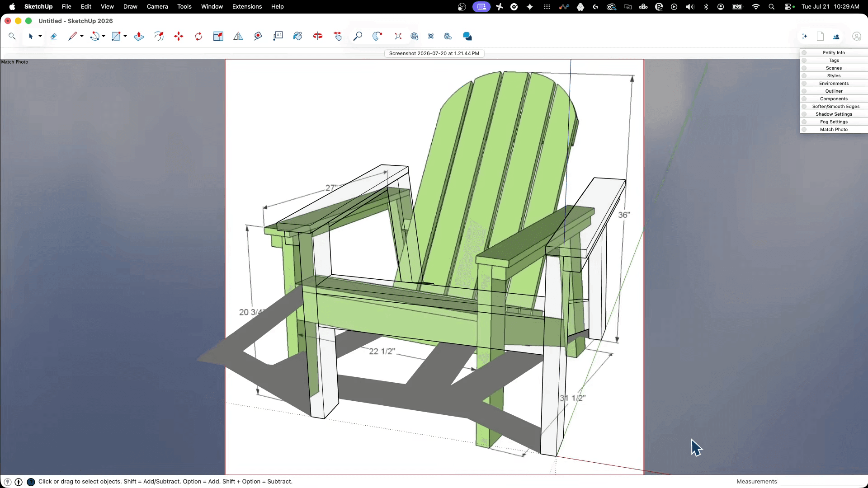
Task: Click the Measurements box label
Action: pyautogui.click(x=757, y=482)
